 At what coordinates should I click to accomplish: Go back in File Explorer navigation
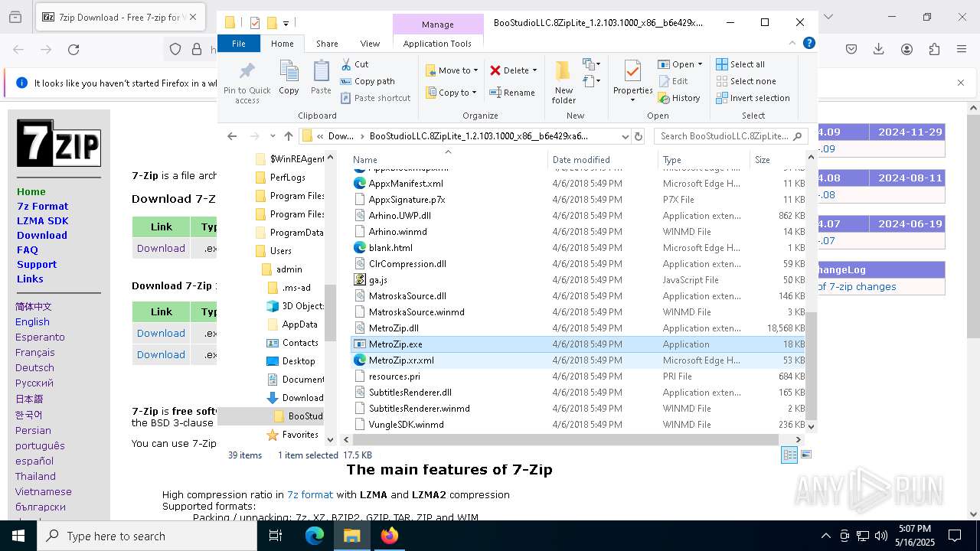point(232,136)
